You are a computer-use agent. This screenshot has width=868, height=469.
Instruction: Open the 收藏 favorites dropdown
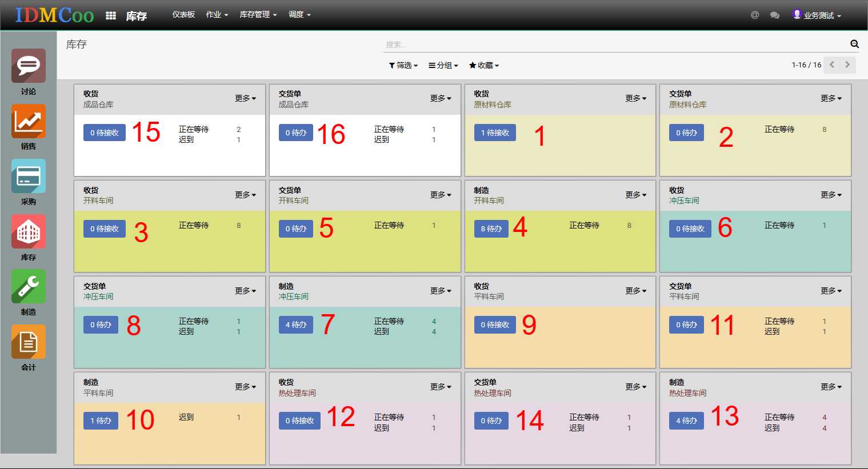coord(484,65)
